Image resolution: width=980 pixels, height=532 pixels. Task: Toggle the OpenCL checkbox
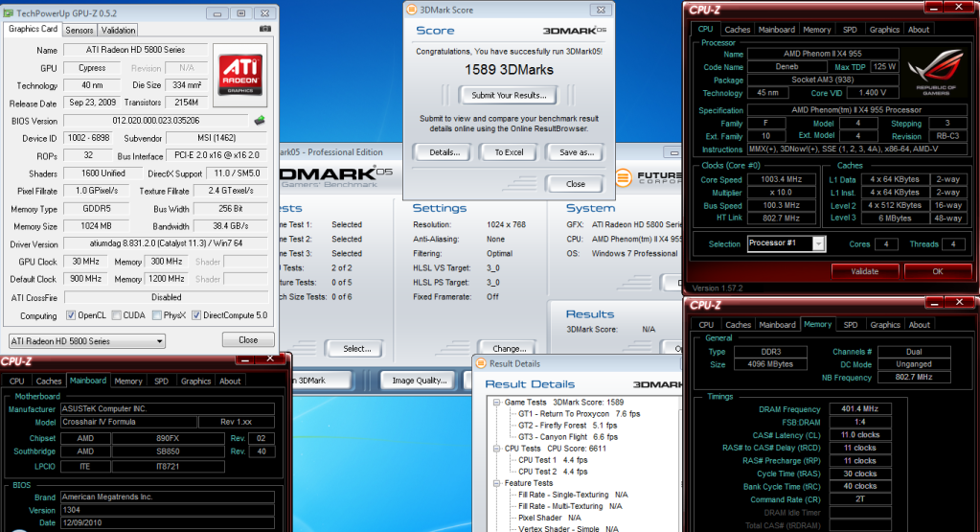69,315
